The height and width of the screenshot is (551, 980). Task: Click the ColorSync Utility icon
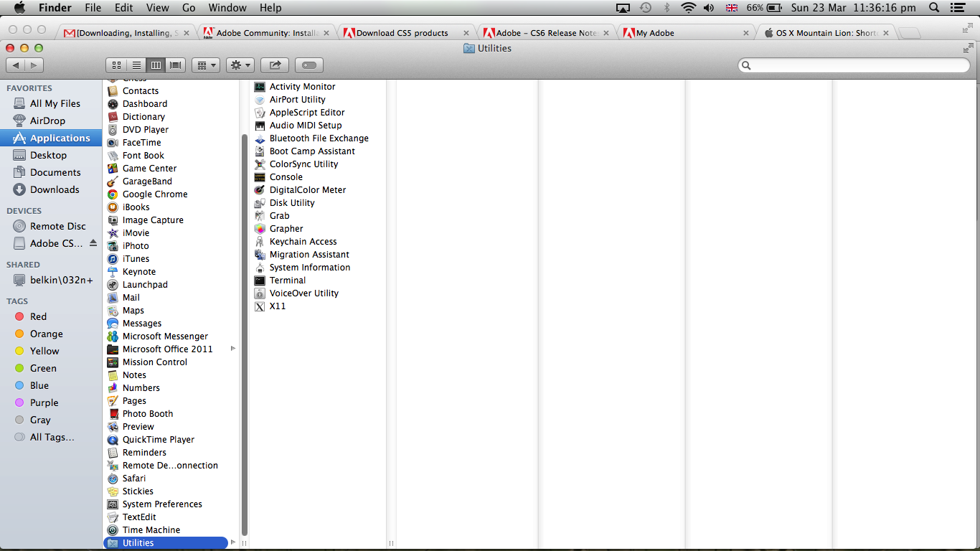tap(260, 164)
